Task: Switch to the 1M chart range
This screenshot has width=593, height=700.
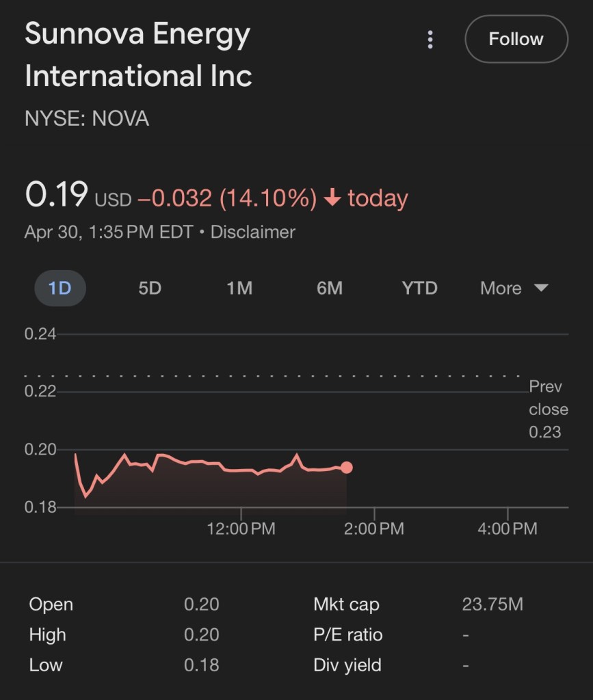Action: (x=239, y=288)
